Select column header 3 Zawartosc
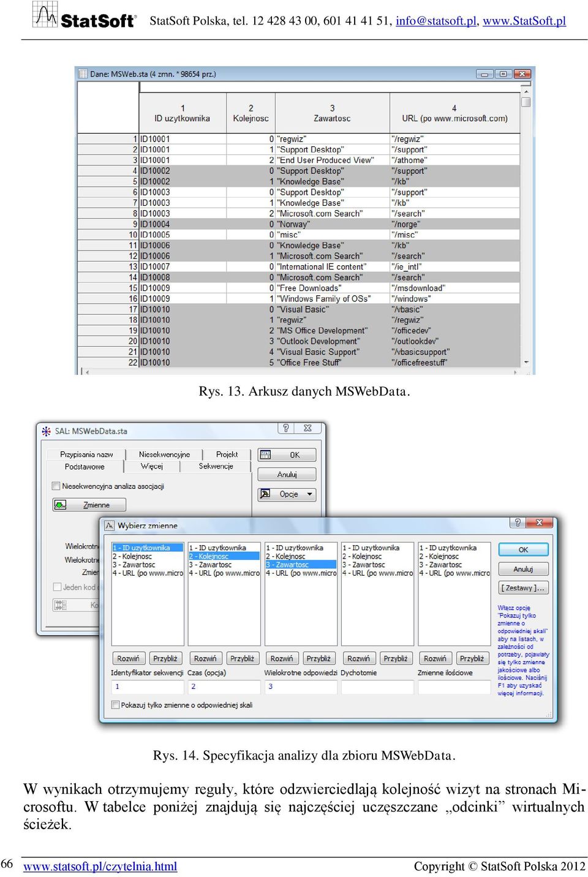The width and height of the screenshot is (588, 877). coord(332,113)
